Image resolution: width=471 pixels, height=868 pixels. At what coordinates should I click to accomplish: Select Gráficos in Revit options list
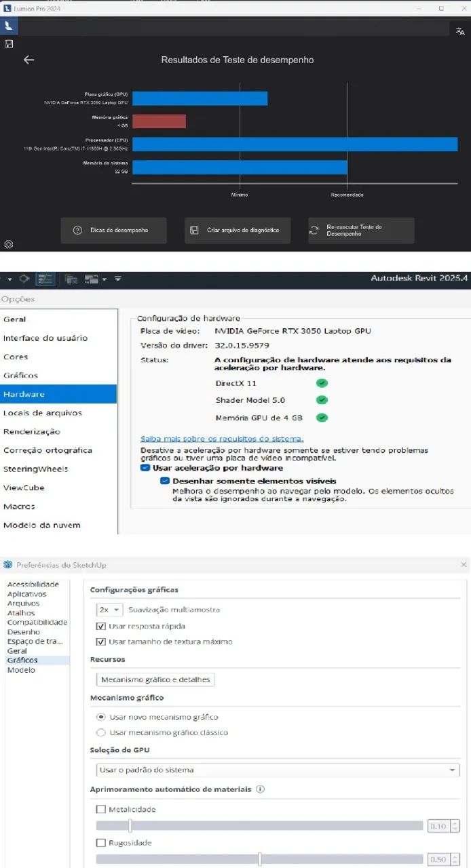coord(58,375)
